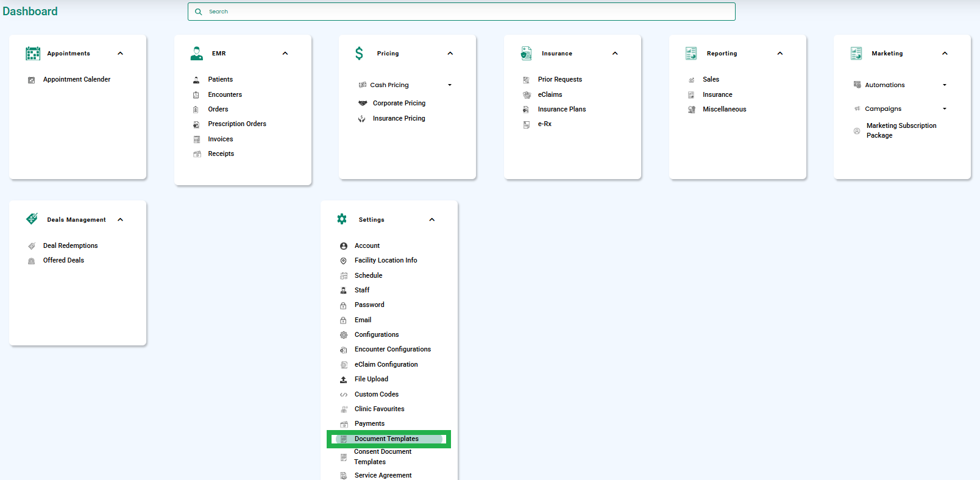
Task: Click the Deals Management tag icon
Action: tap(32, 219)
